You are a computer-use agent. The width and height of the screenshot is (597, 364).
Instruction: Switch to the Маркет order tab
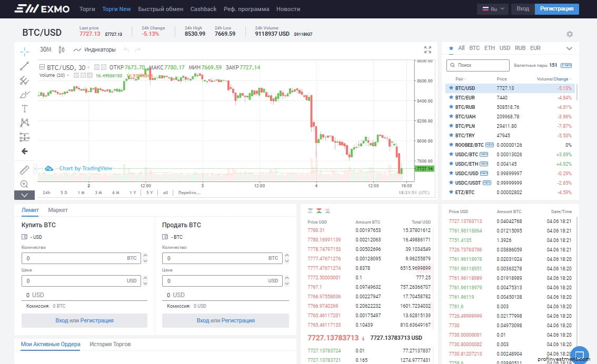(58, 210)
